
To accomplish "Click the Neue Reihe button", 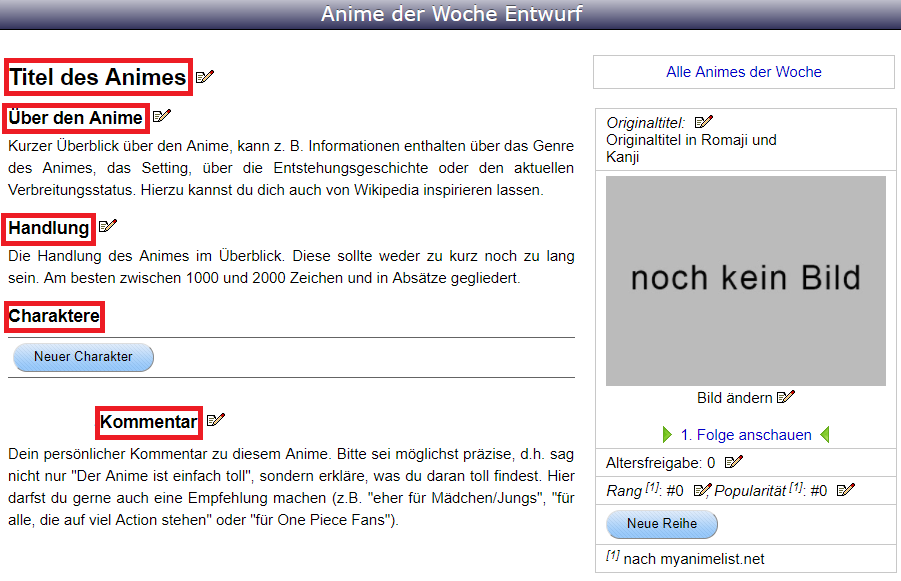I will (x=662, y=524).
